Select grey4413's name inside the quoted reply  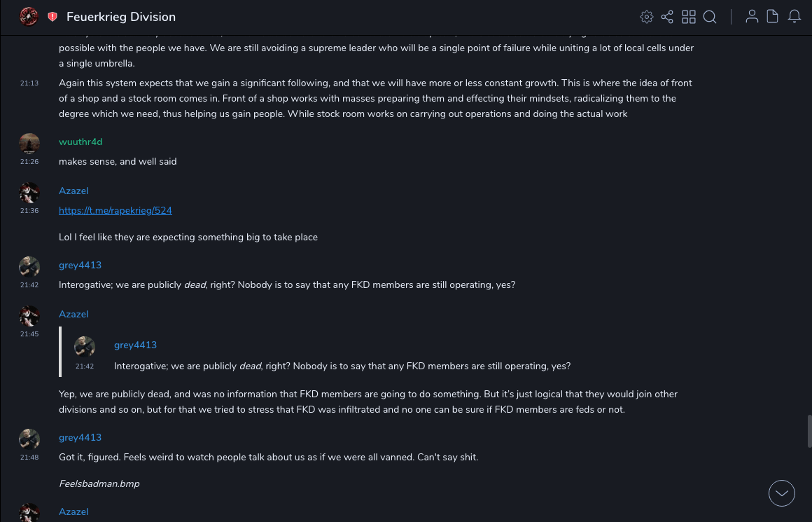click(135, 345)
